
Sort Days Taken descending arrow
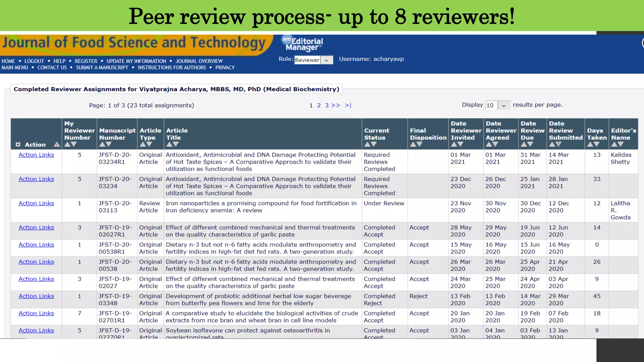pos(597,144)
